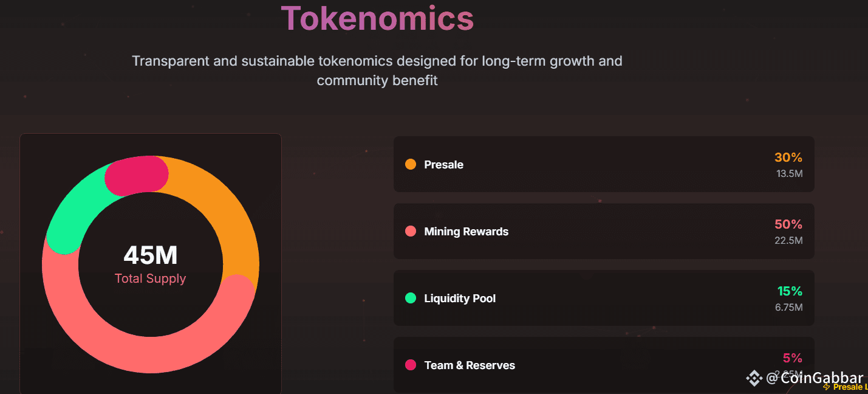
Task: Click the orange Presale legend dot
Action: click(x=411, y=164)
